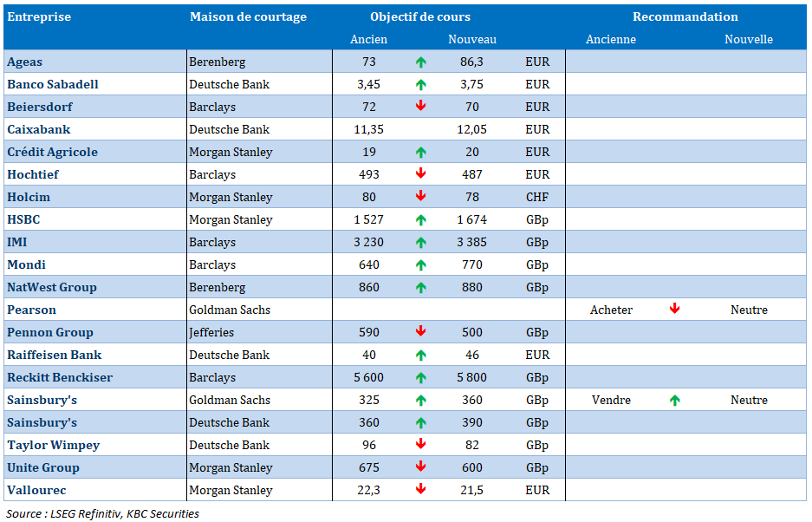Select the Taylor Wimpey company name
The height and width of the screenshot is (522, 812).
click(x=54, y=446)
